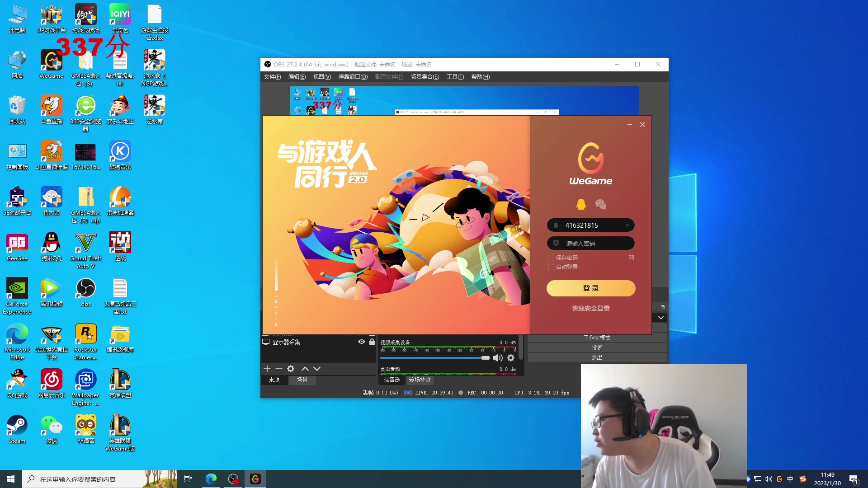Open 腾讯QQ desktop icon
The image size is (868, 488).
[52, 247]
